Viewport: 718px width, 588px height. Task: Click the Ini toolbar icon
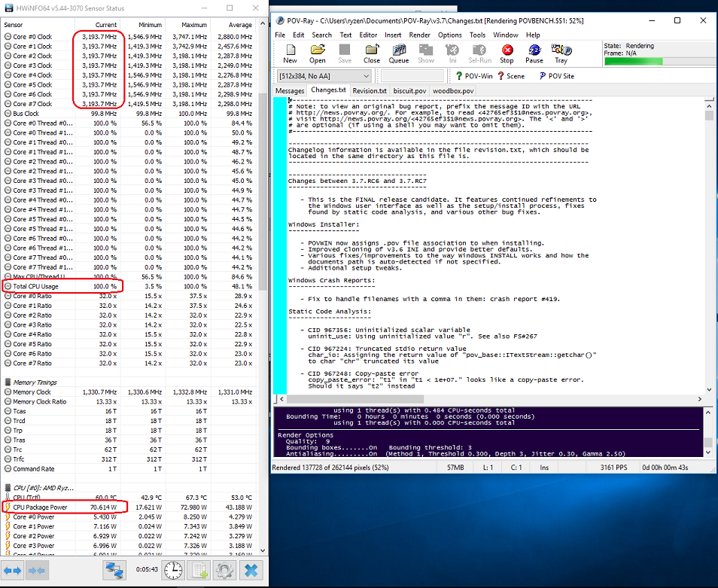pyautogui.click(x=453, y=53)
